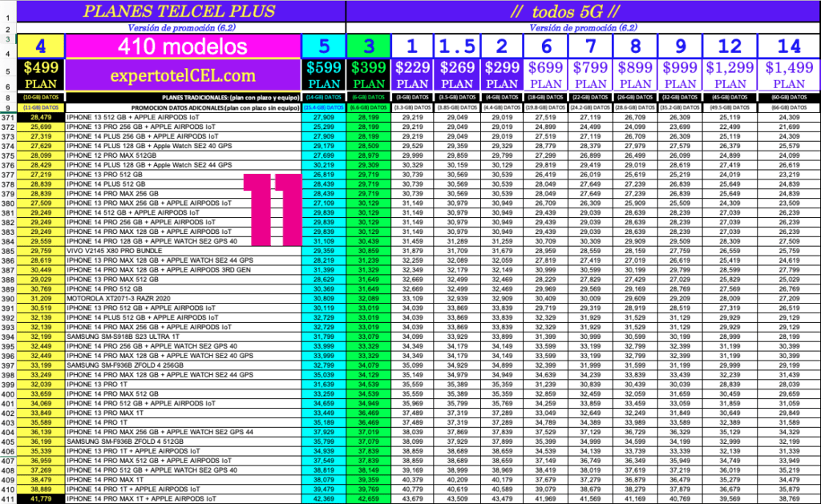The width and height of the screenshot is (821, 504).
Task: Click row header 385
Action: [8, 252]
